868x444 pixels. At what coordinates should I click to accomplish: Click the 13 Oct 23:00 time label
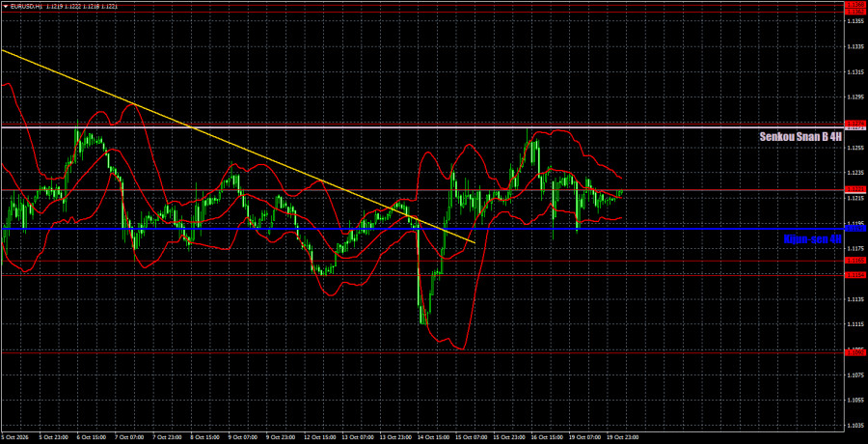(x=393, y=437)
